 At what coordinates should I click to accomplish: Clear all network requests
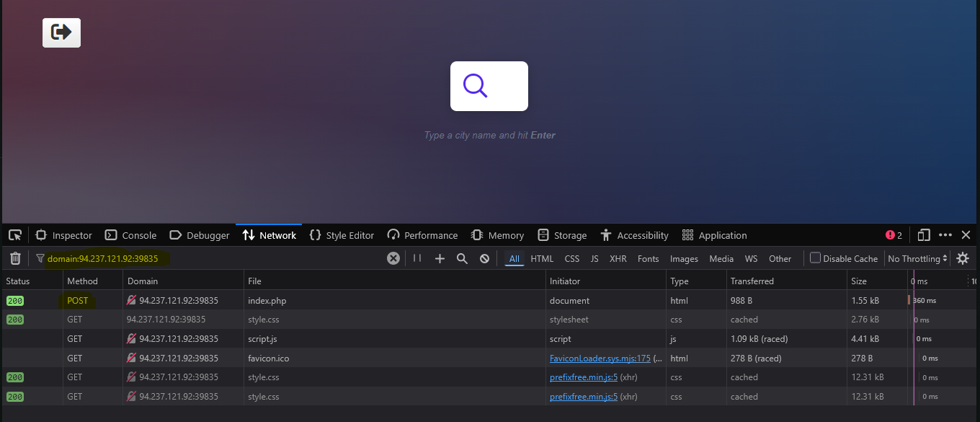click(x=14, y=258)
